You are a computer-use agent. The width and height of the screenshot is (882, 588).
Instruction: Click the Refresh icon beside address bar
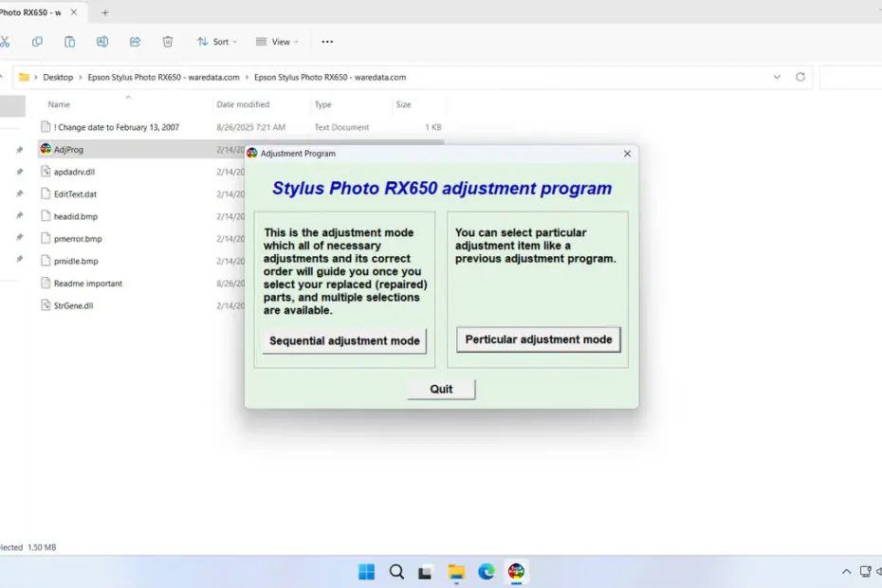pos(800,77)
